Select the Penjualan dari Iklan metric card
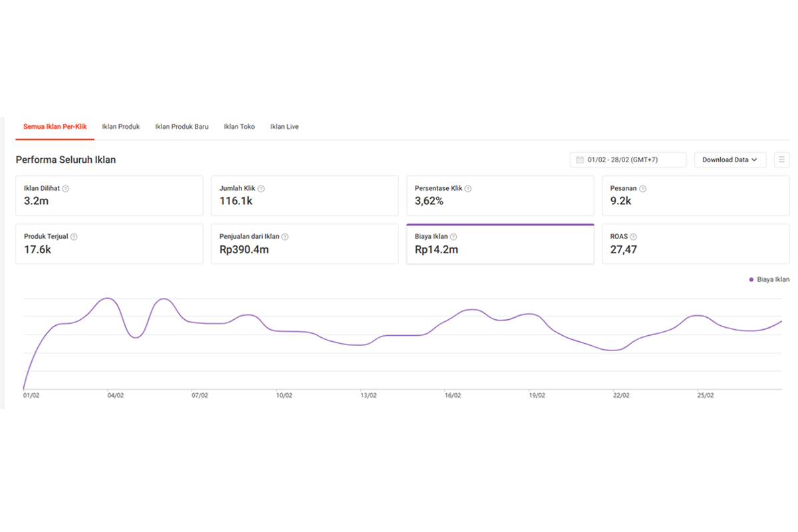 pyautogui.click(x=305, y=244)
